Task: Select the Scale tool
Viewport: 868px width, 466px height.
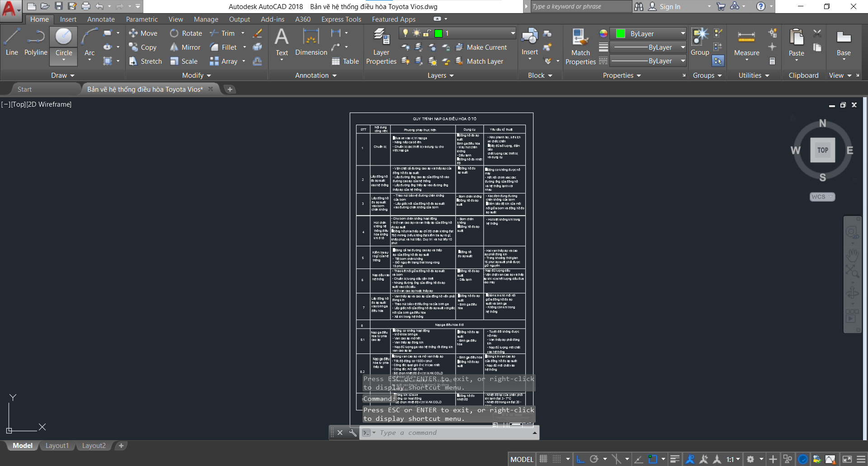Action: (x=184, y=61)
